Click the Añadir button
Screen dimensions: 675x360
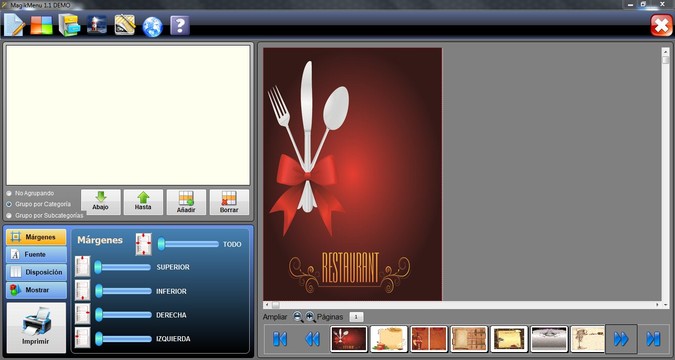coord(186,202)
